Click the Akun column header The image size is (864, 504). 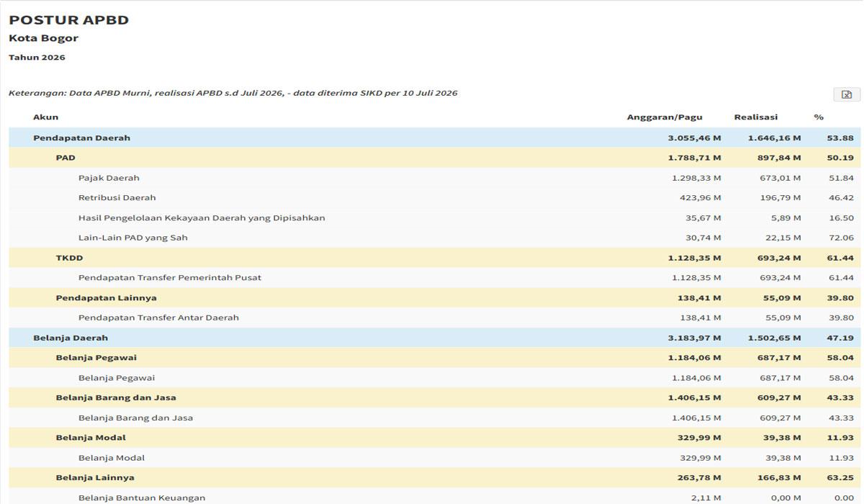coord(45,117)
